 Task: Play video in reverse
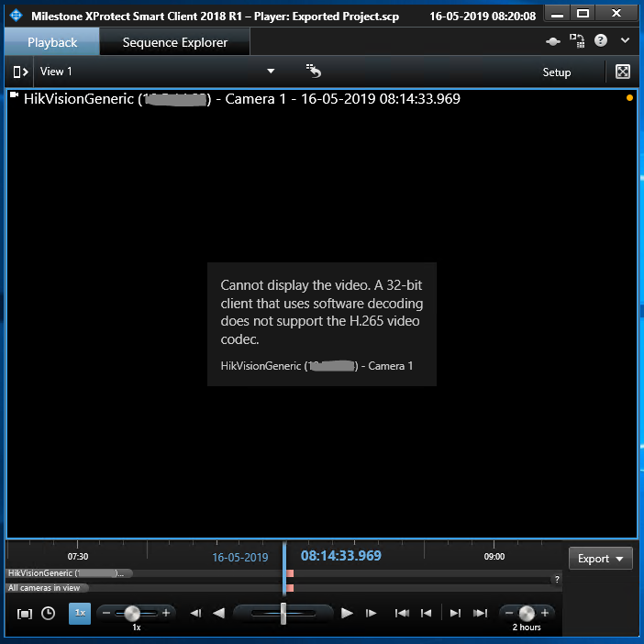(218, 613)
